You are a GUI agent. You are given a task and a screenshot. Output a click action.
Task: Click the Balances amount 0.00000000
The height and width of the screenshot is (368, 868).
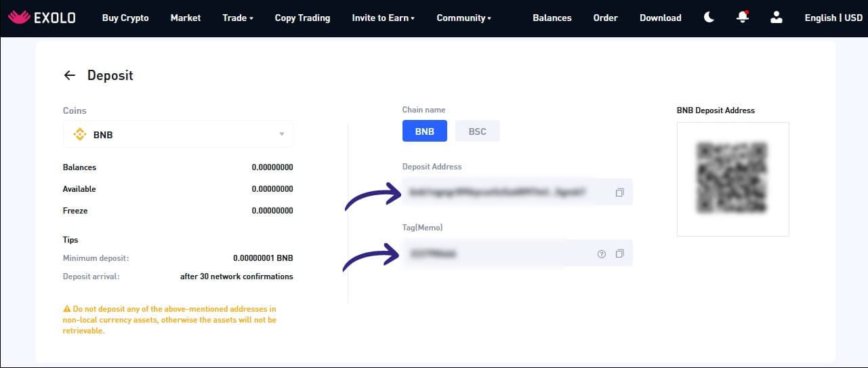pyautogui.click(x=272, y=167)
